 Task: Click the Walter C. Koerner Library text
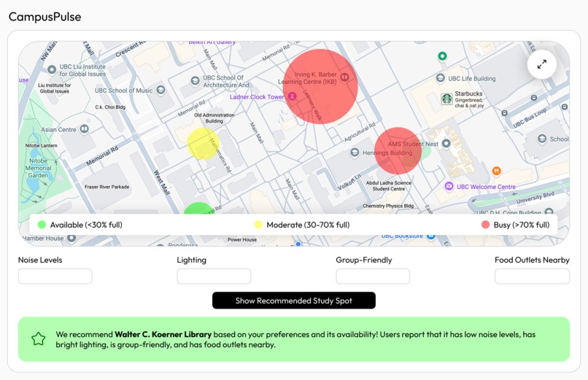pyautogui.click(x=163, y=334)
